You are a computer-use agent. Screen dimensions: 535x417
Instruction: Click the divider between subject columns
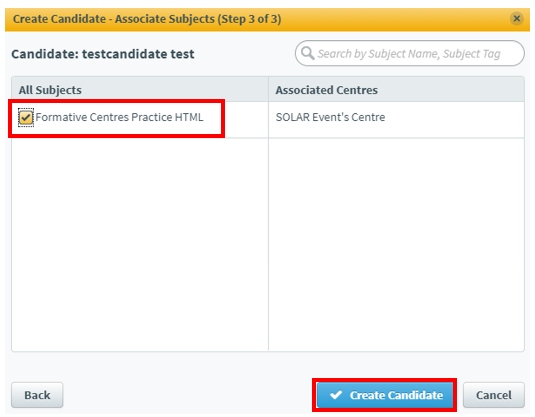coord(269,214)
